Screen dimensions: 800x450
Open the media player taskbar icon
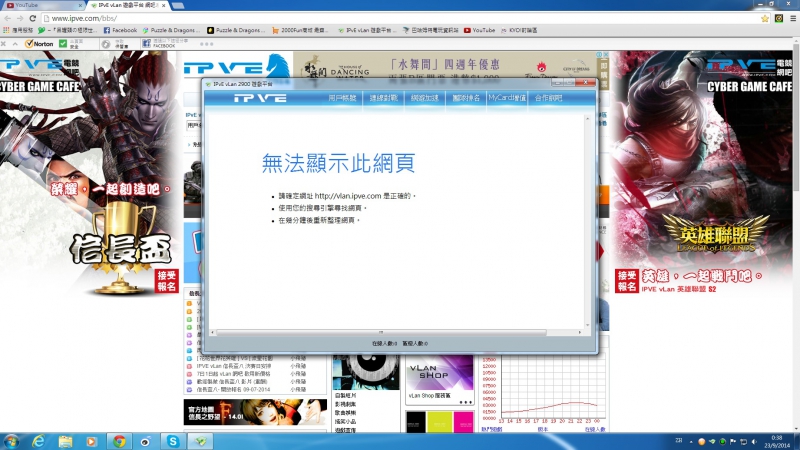(92, 441)
